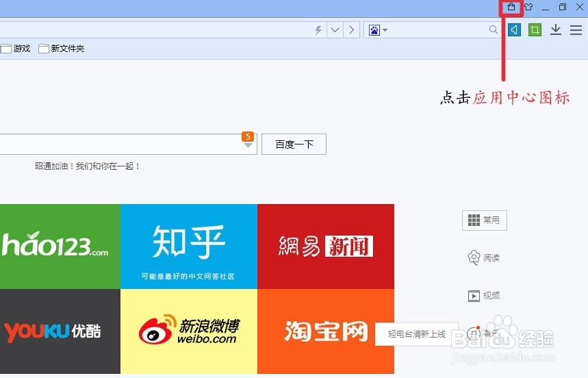Expand the Baidu search box dropdown triangle
This screenshot has width=588, height=378.
(248, 145)
